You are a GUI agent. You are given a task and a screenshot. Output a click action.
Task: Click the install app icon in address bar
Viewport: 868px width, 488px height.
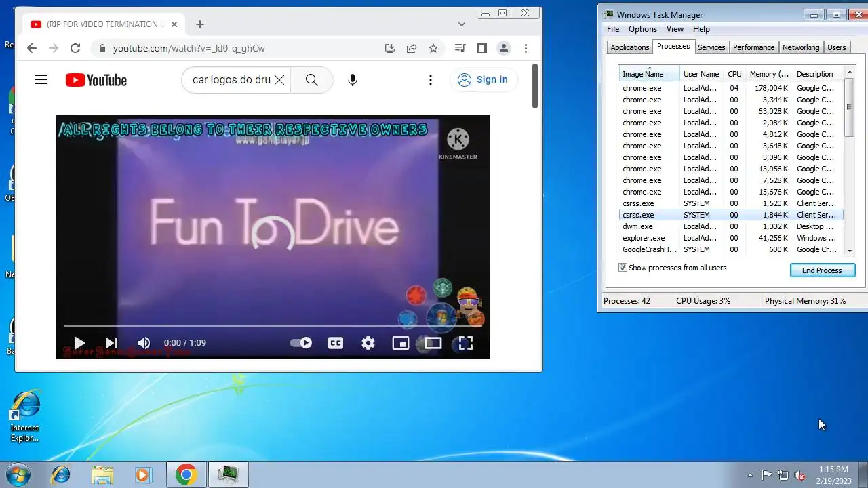point(390,48)
